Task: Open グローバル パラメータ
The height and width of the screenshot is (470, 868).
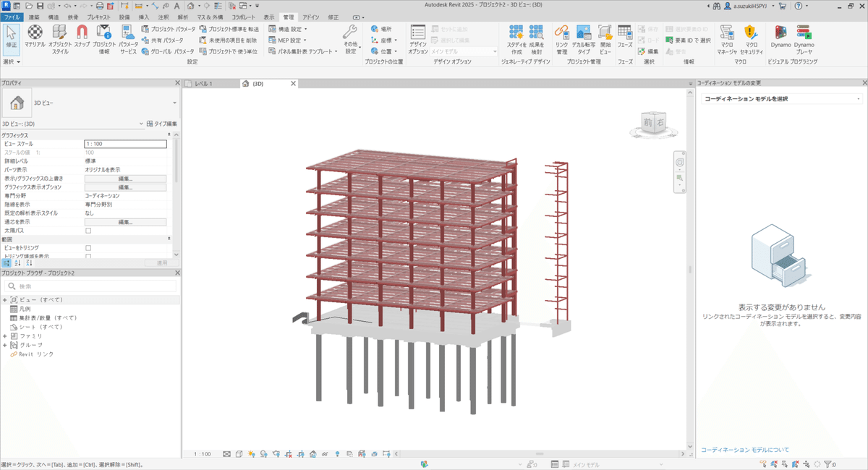Action: [168, 51]
